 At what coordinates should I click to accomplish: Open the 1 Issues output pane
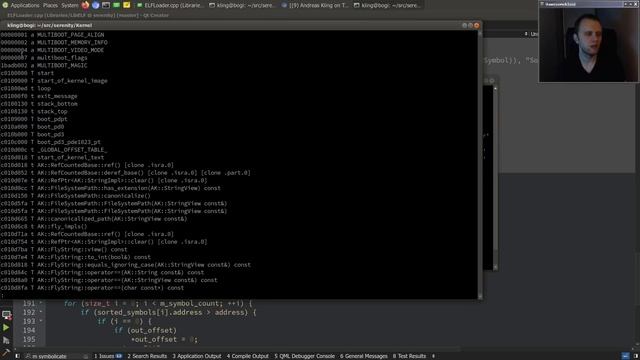tap(108, 356)
